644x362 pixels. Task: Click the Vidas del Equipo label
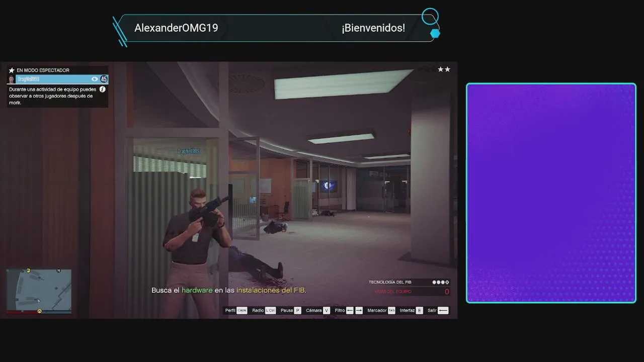pyautogui.click(x=392, y=292)
